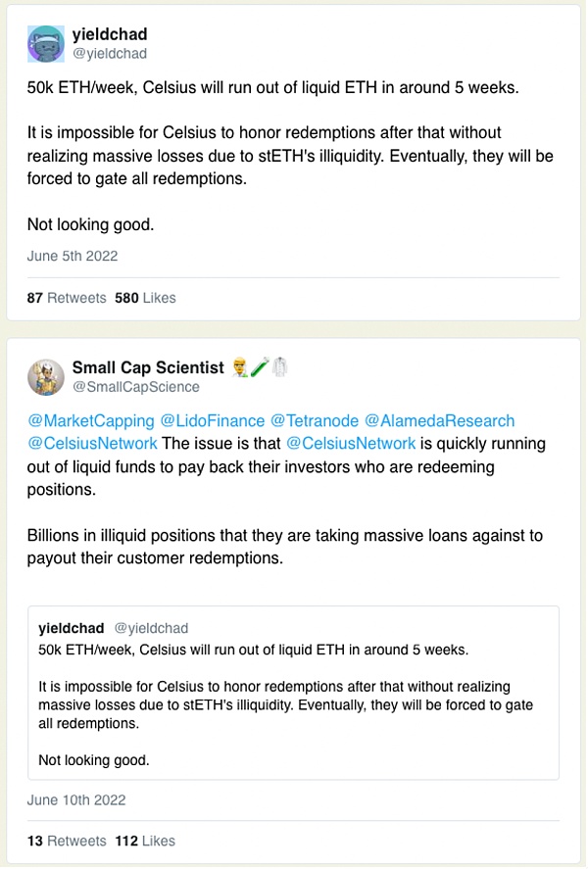The image size is (588, 869).
Task: Click the scientist emoji beside Small Cap Scientist
Action: 240,367
